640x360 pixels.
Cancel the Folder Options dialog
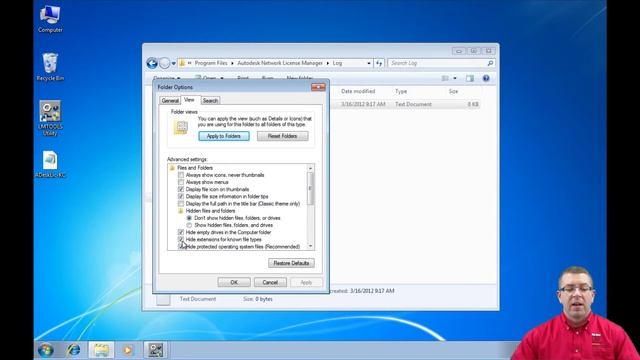click(270, 282)
